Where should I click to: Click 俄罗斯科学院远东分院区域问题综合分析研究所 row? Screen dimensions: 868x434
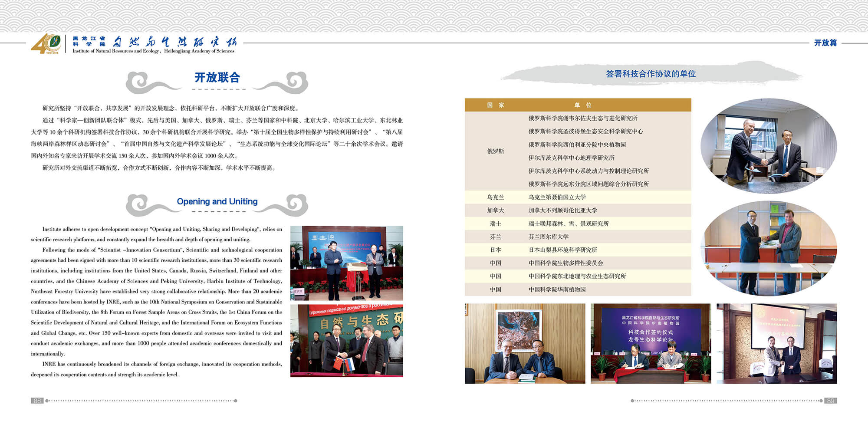[x=589, y=184]
